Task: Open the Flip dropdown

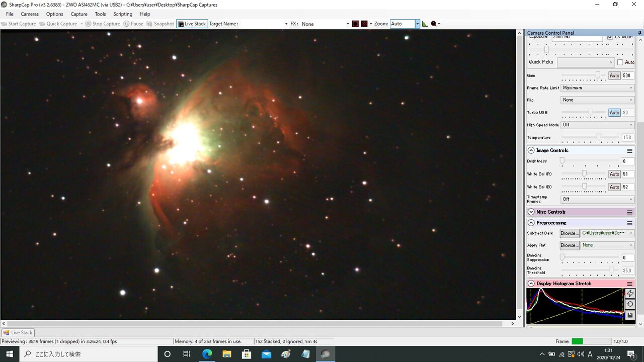Action: pyautogui.click(x=598, y=100)
